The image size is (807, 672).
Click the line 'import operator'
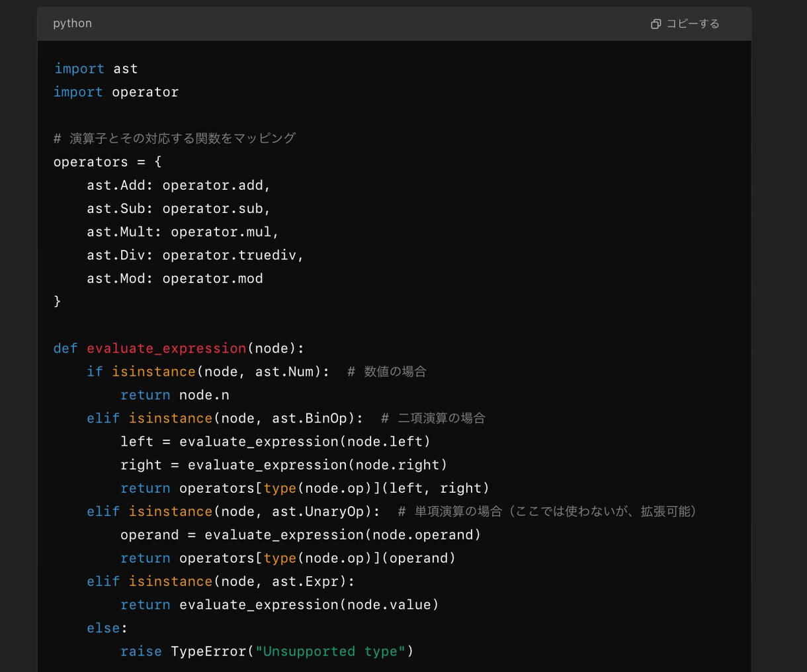coord(116,92)
